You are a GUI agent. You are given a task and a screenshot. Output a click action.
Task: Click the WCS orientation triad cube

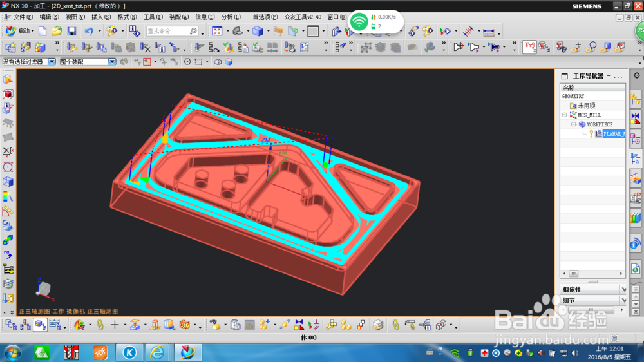(43, 289)
